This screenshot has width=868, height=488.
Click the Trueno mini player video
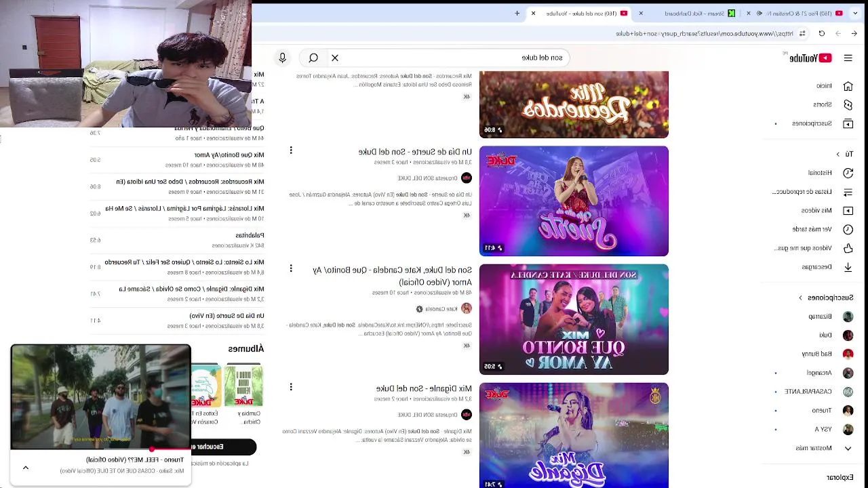pos(100,396)
